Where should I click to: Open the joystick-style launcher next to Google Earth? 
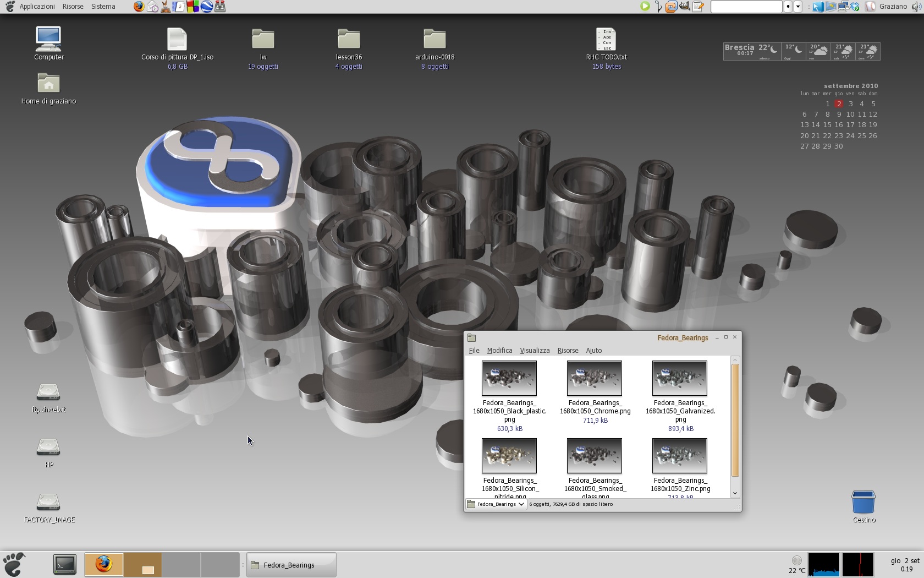pos(220,7)
